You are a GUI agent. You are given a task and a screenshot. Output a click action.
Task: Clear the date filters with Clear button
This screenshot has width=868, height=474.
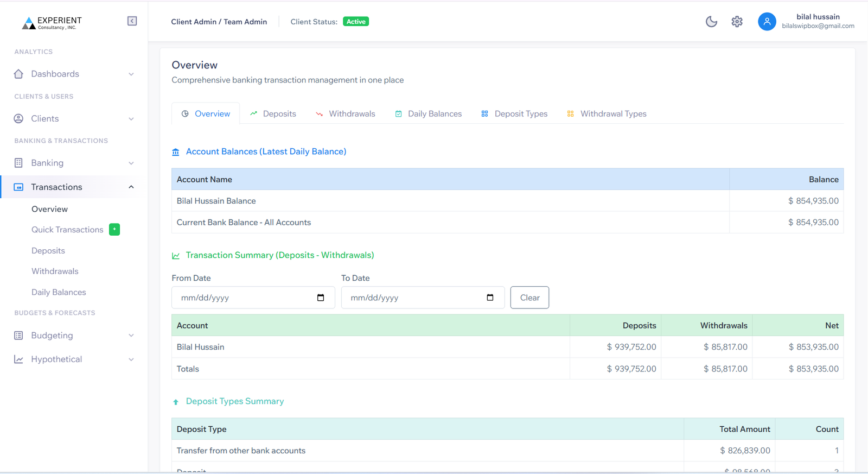point(529,298)
